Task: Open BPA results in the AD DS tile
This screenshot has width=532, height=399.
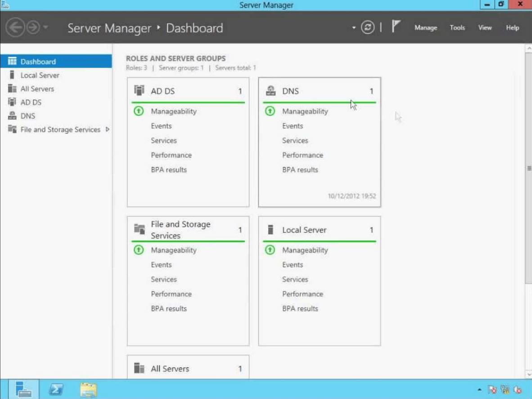Action: 169,170
